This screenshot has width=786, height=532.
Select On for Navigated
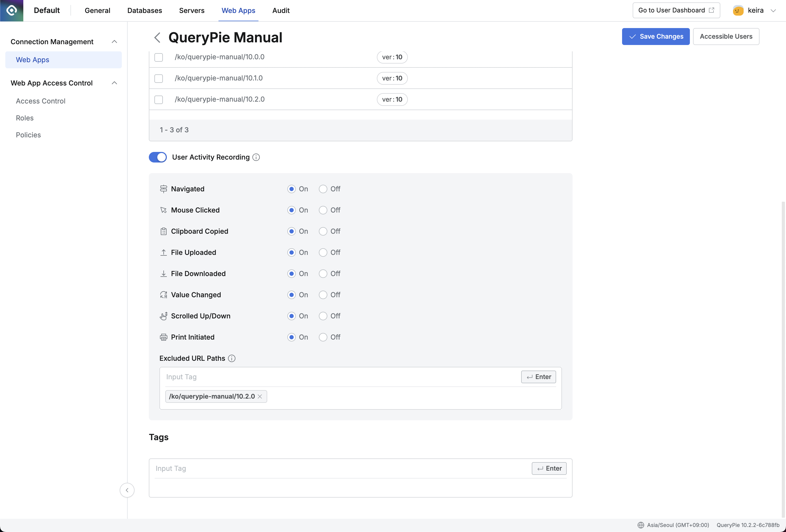pyautogui.click(x=291, y=189)
